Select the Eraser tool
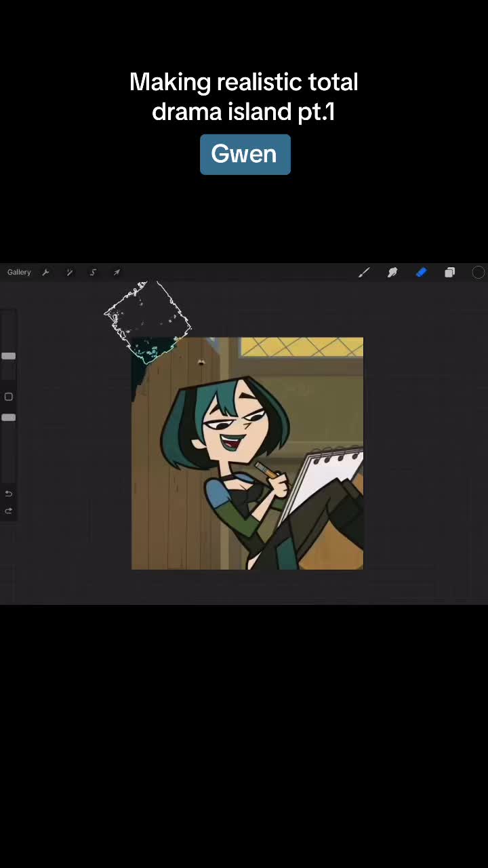 [x=421, y=273]
